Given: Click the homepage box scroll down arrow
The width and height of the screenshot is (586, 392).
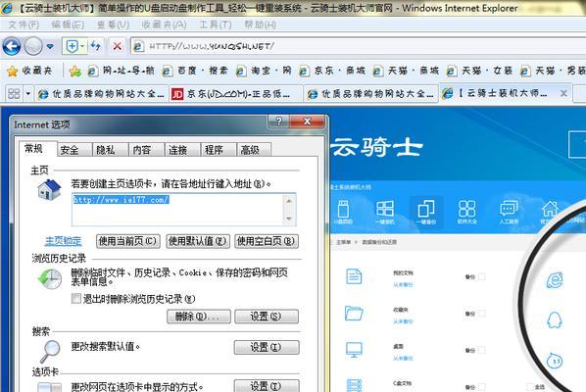Looking at the screenshot, I should 289,219.
